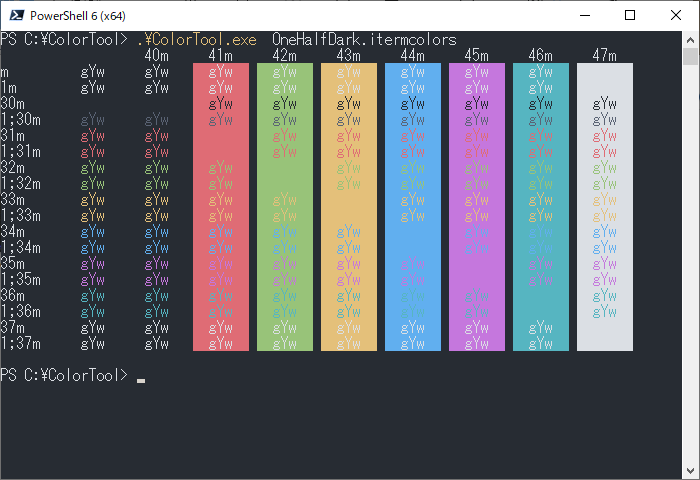Click the '1;32m' row label

coord(21,184)
